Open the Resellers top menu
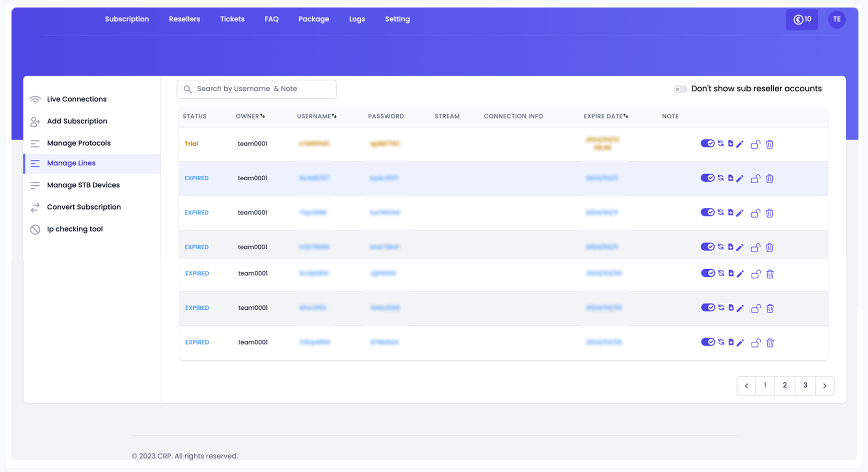 pyautogui.click(x=185, y=19)
